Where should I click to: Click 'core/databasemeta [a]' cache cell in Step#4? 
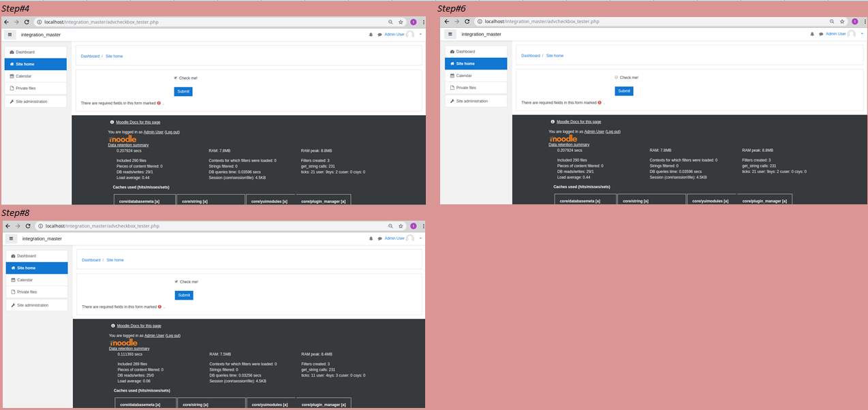(144, 200)
